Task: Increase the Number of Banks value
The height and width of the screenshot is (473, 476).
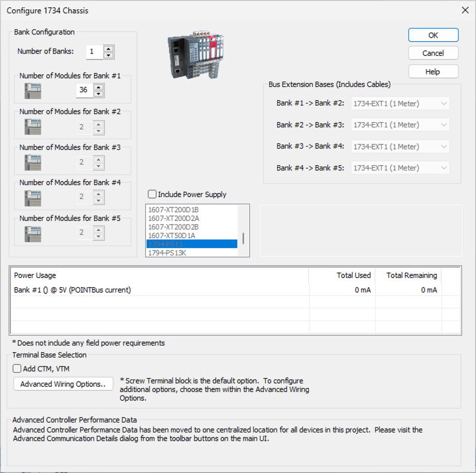Action: click(x=109, y=48)
